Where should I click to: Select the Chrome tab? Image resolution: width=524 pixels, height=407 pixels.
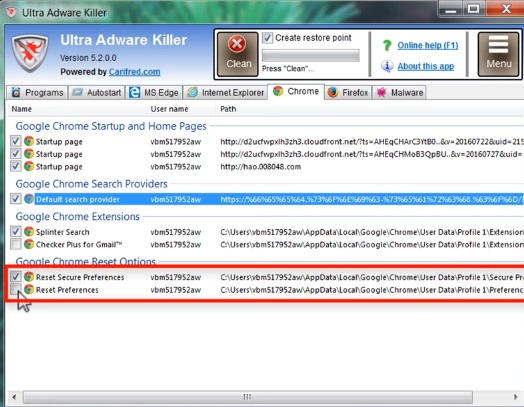click(x=296, y=91)
